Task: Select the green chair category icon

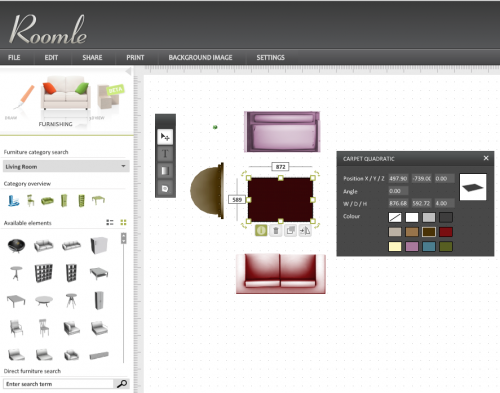Action: pyautogui.click(x=30, y=200)
